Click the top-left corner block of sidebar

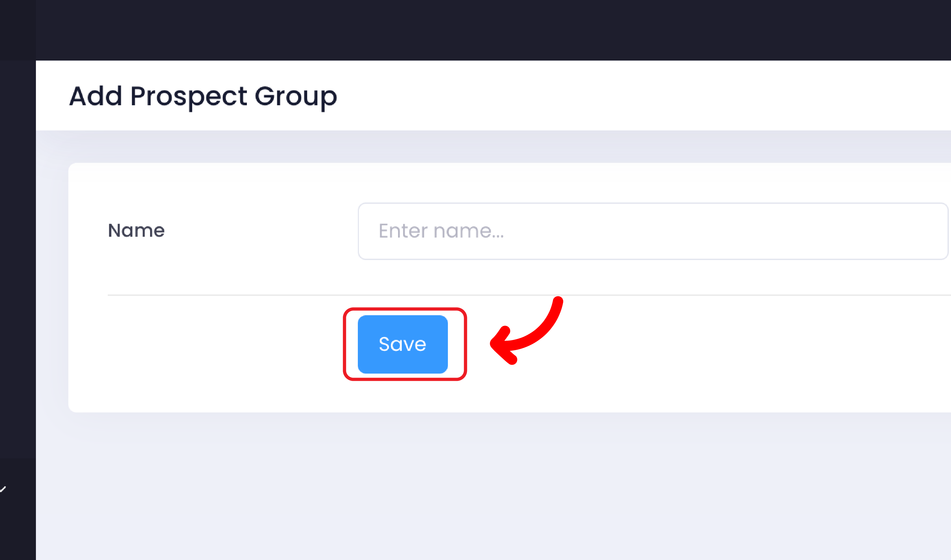18,30
